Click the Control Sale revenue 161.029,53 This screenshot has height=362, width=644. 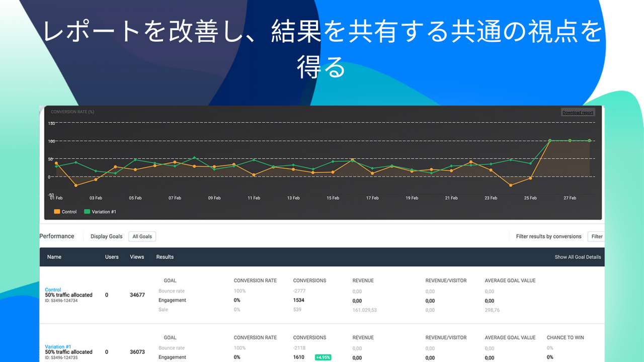point(365,310)
